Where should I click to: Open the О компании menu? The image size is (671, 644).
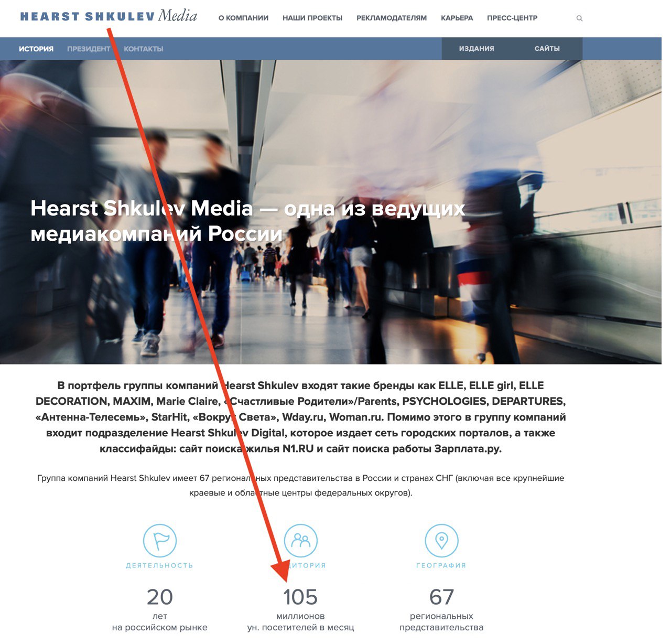tap(243, 18)
